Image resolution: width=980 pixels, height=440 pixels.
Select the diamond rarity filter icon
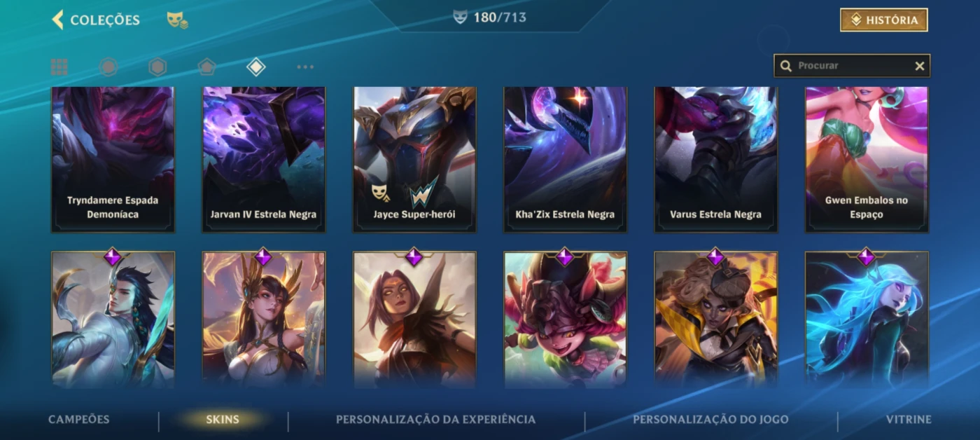pyautogui.click(x=256, y=67)
